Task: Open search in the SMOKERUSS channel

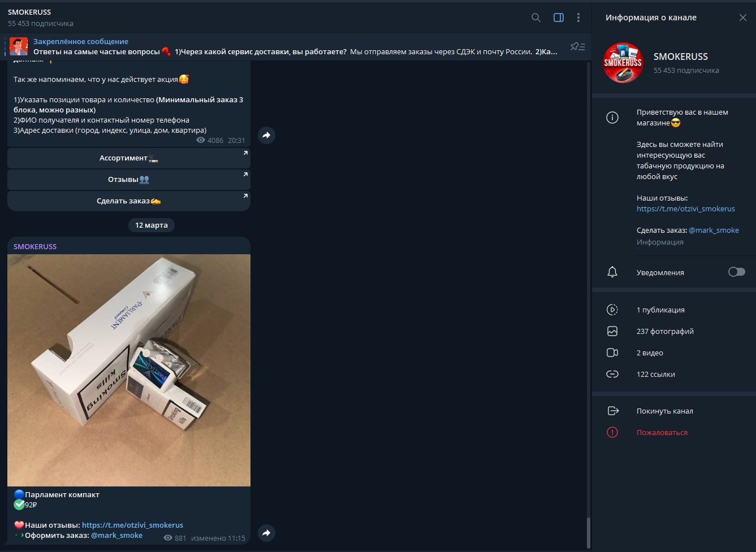Action: pyautogui.click(x=536, y=18)
